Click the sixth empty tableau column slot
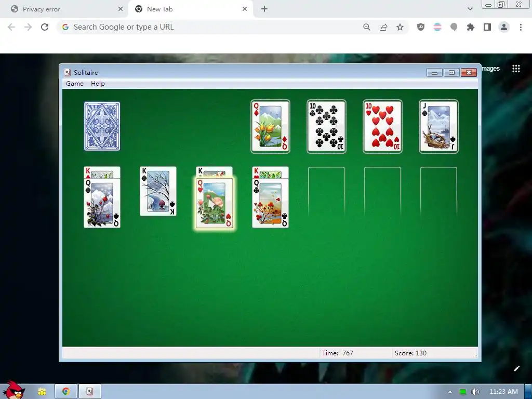Screen dimensions: 532x399 coord(383,192)
